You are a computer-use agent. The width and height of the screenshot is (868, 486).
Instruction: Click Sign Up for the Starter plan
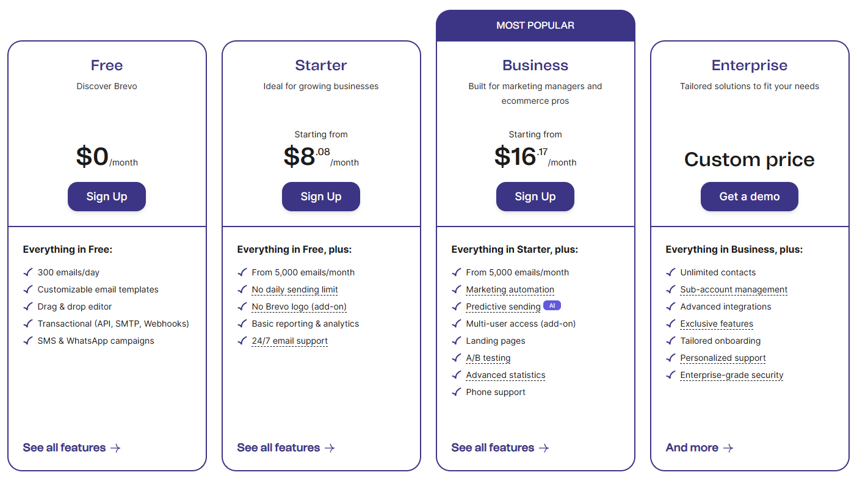click(321, 197)
